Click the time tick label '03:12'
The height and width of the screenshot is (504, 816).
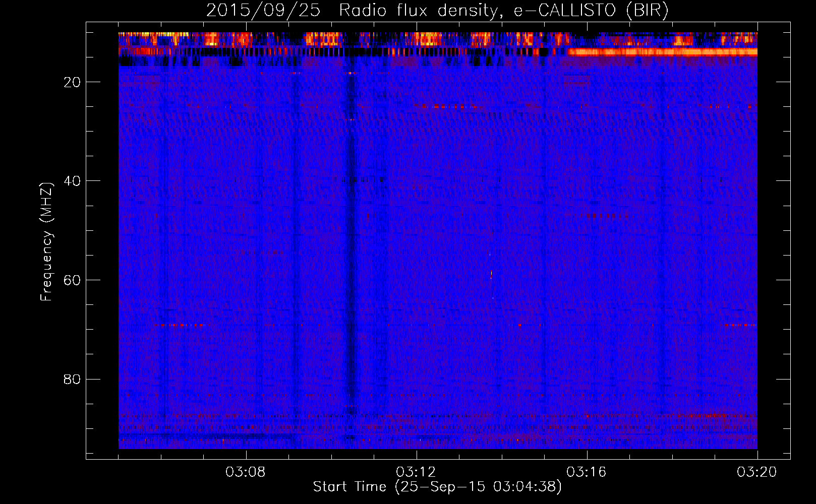[416, 472]
